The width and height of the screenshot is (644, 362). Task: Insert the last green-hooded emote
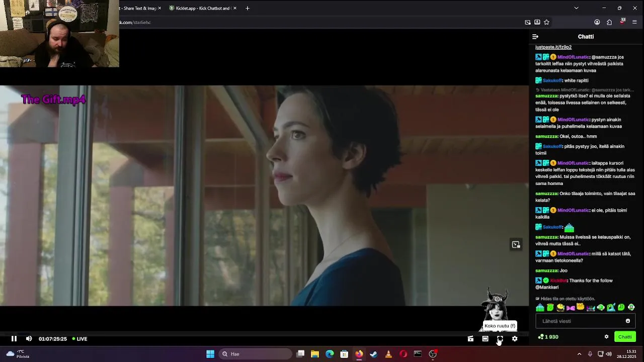click(631, 307)
